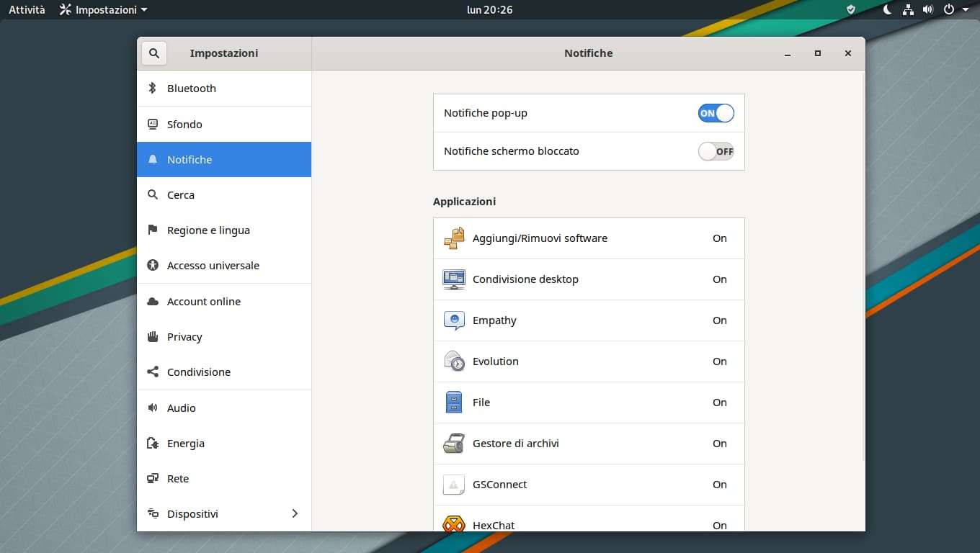980x553 pixels.
Task: Click the hand icon for Privacy
Action: [152, 336]
